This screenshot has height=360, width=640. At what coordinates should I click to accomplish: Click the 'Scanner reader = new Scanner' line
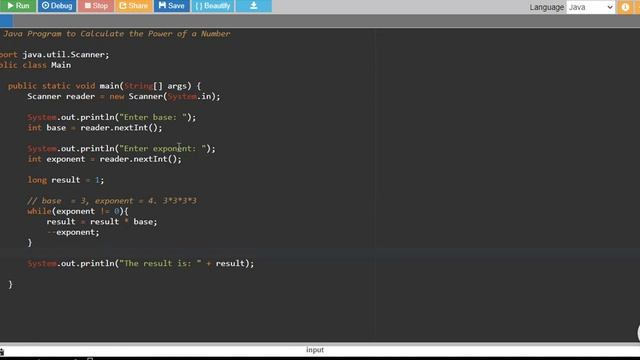pos(124,96)
